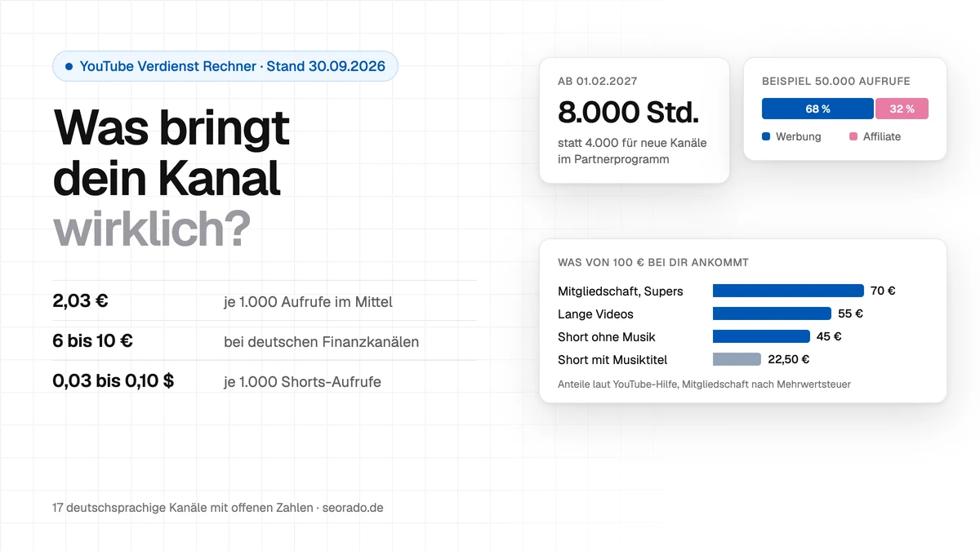
Task: Click 'Short mit Musiktitel' row label
Action: click(612, 360)
